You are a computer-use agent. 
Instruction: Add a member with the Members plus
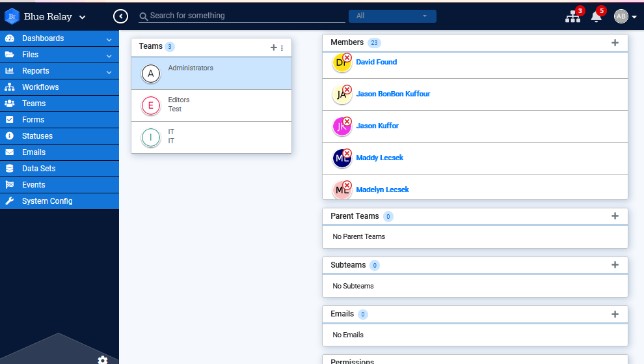click(x=615, y=43)
